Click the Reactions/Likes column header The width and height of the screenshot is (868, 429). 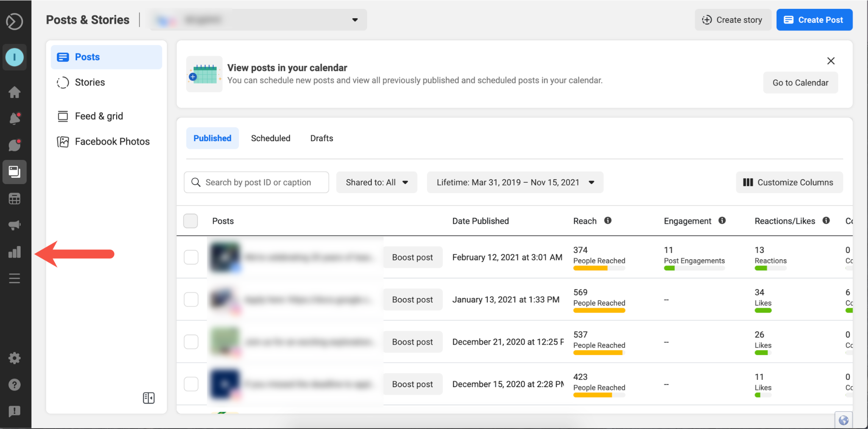[x=785, y=221]
